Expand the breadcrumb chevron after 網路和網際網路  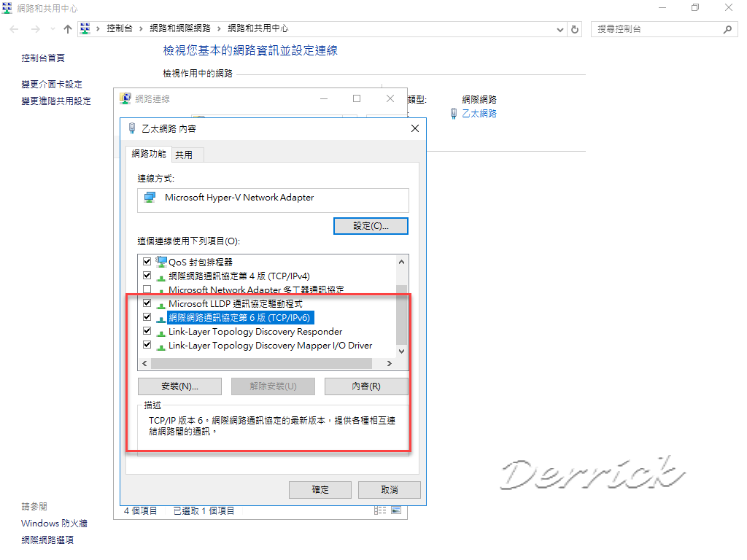(x=219, y=28)
